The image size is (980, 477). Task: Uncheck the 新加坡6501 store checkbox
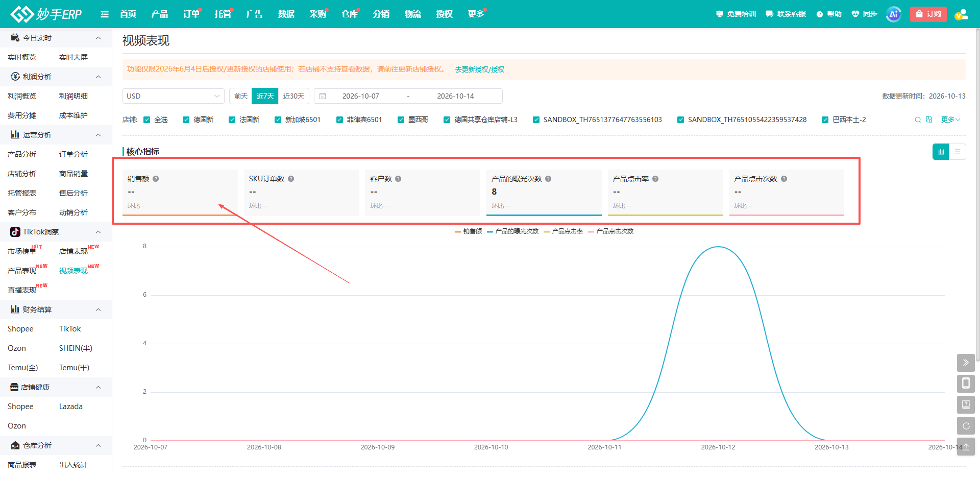pos(278,120)
